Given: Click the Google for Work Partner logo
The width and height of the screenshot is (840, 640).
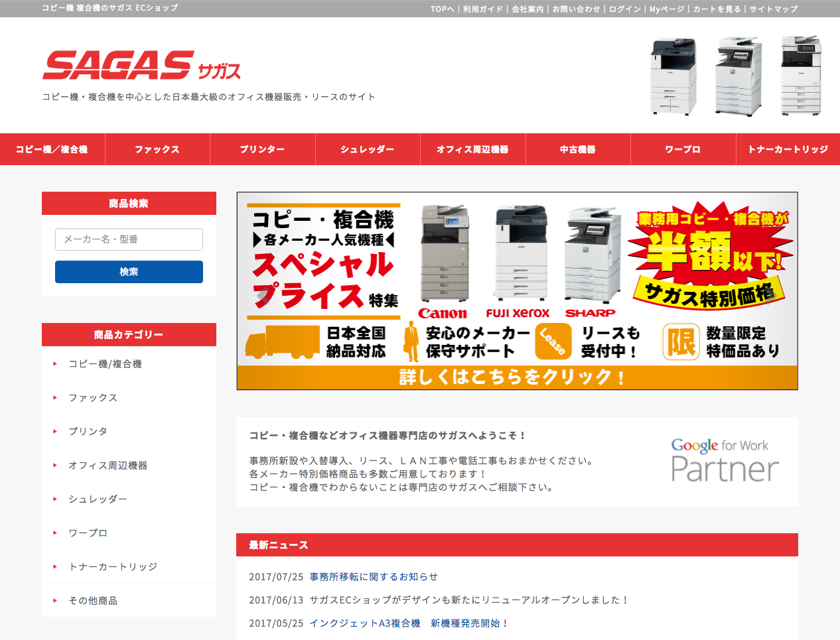Looking at the screenshot, I should click(725, 460).
